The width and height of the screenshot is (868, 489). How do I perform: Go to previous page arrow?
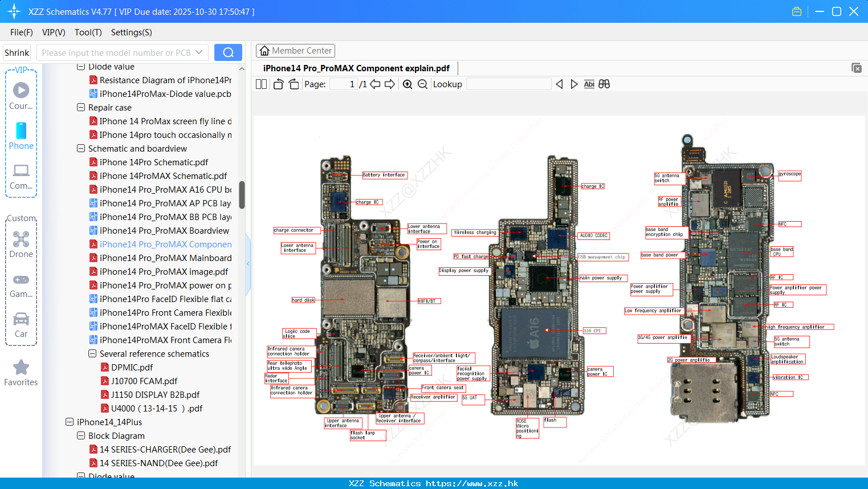point(375,84)
